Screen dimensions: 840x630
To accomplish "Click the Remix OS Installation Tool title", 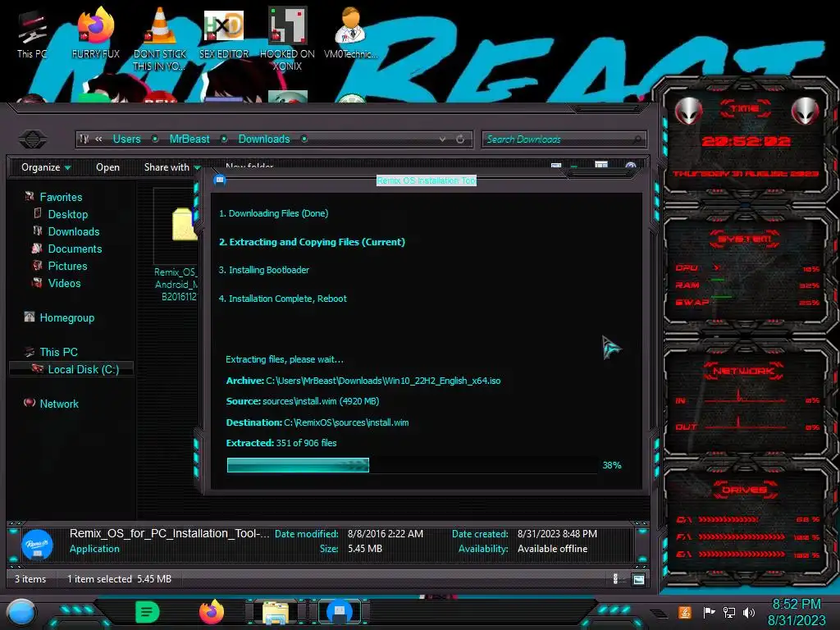I will coord(427,180).
